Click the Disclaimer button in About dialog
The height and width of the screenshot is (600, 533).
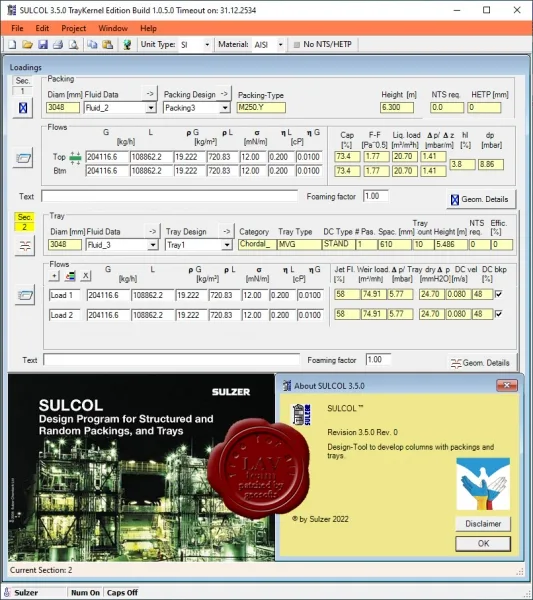pyautogui.click(x=483, y=523)
